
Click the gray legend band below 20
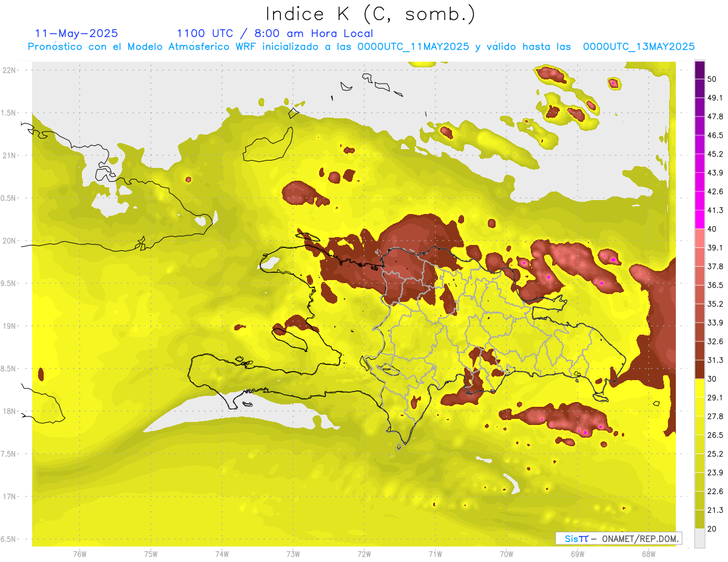699,538
